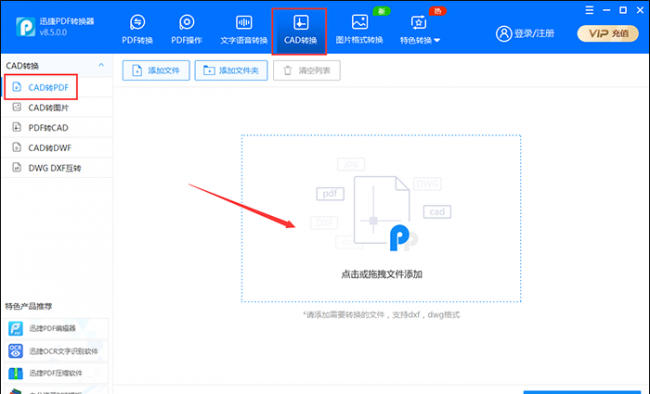The image size is (650, 394).
Task: Select CAD转DWF in sidebar
Action: (x=57, y=148)
